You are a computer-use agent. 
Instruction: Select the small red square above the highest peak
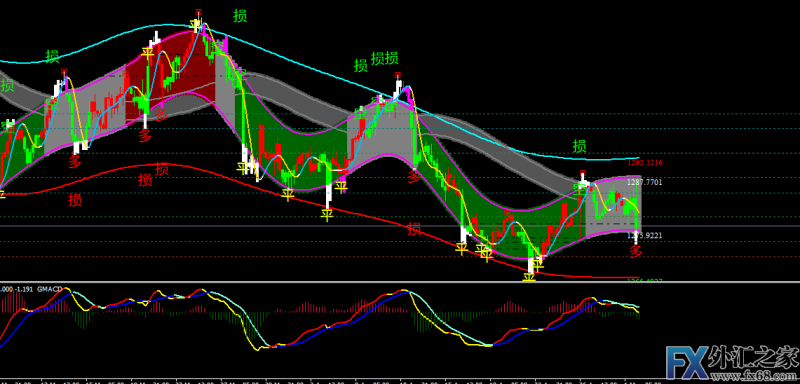[199, 12]
